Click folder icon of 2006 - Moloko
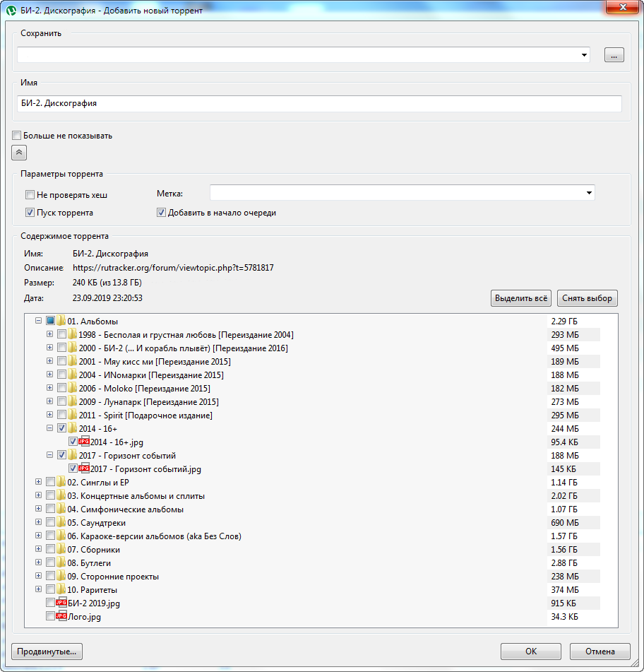 pos(72,388)
